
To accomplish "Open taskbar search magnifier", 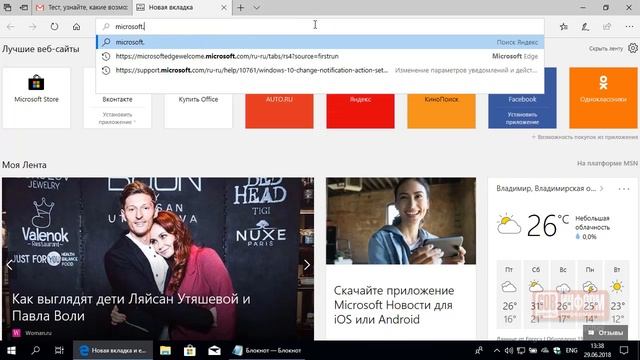I will tap(36, 350).
